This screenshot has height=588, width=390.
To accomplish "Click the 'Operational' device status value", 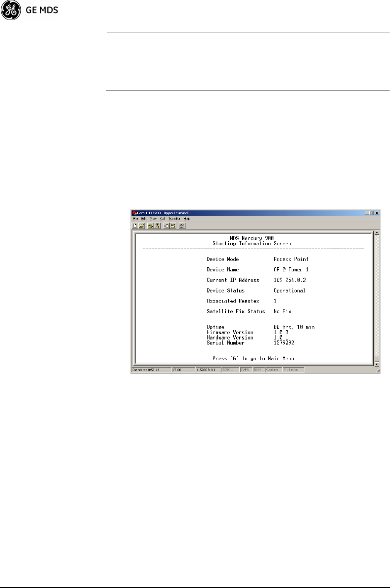I will point(289,291).
